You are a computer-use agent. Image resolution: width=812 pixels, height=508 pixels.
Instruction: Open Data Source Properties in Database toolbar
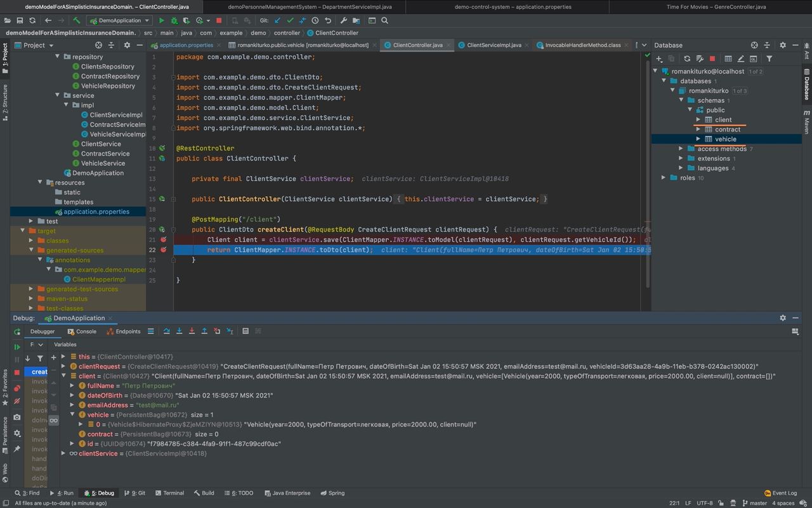click(700, 58)
